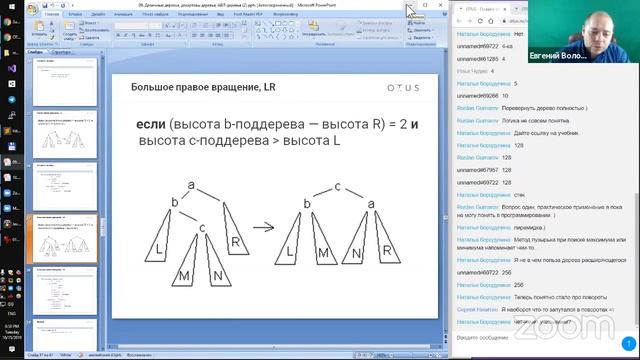Align text to the left
The width and height of the screenshot is (640, 360).
pyautogui.click(x=194, y=36)
